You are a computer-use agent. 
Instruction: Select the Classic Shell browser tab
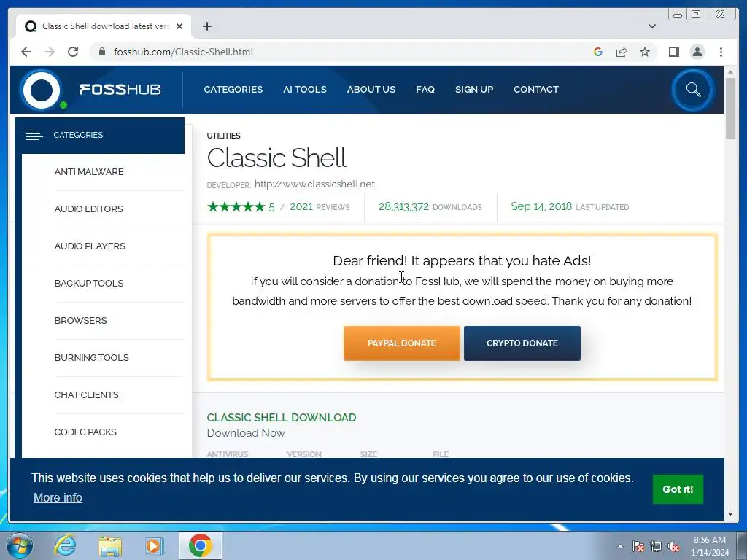point(104,26)
